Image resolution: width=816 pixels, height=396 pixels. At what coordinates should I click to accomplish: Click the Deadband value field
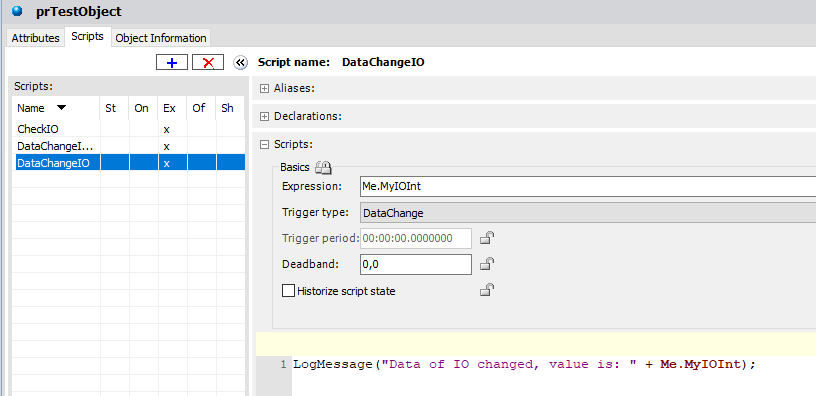click(x=416, y=264)
